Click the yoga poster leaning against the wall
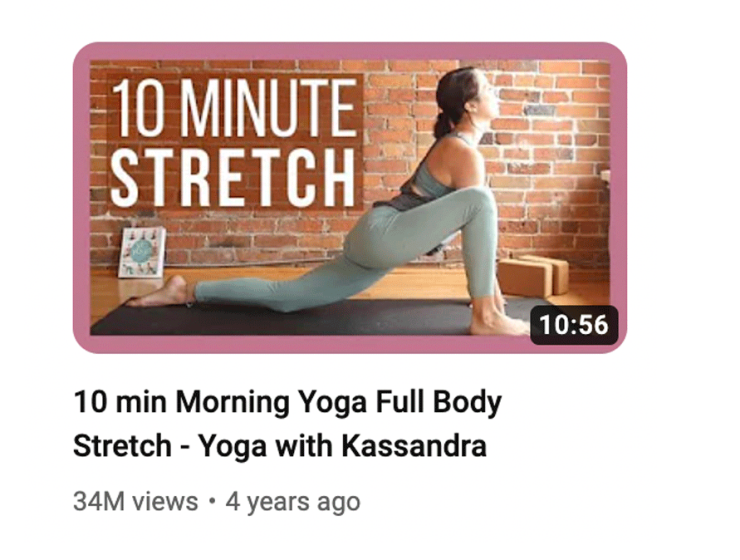This screenshot has height=560, width=740. [x=142, y=252]
